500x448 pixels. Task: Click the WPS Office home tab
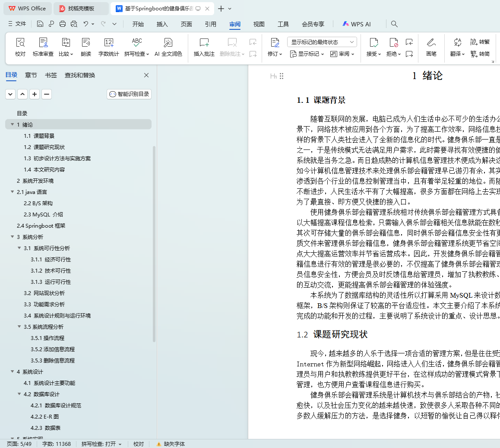point(28,9)
